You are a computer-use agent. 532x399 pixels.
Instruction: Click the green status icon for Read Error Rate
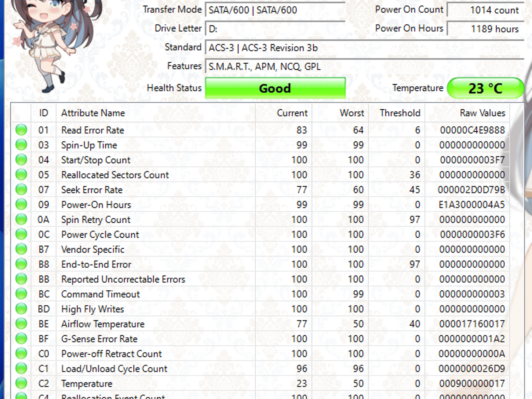tap(21, 130)
